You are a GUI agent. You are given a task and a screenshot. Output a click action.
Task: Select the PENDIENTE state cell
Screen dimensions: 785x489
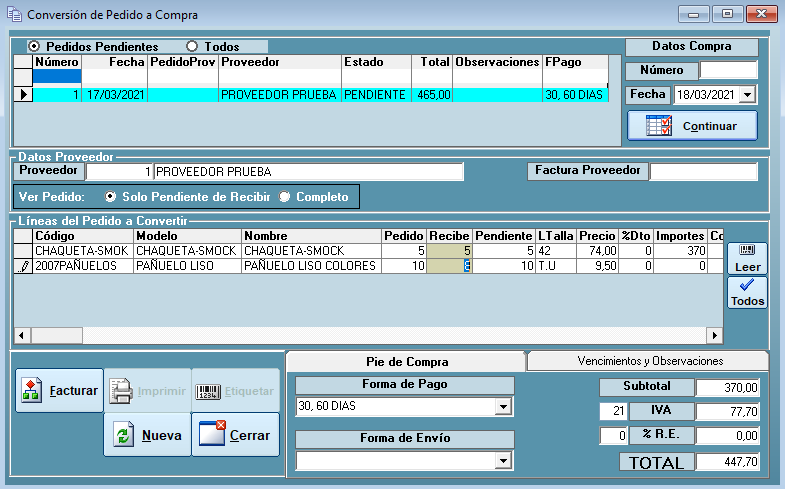click(x=376, y=95)
